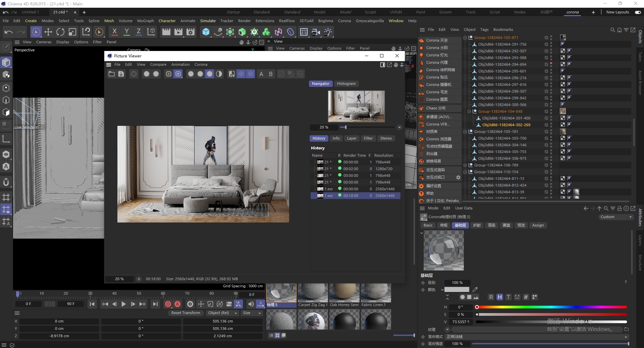Click the Undo arrow in toolbar

(9, 32)
